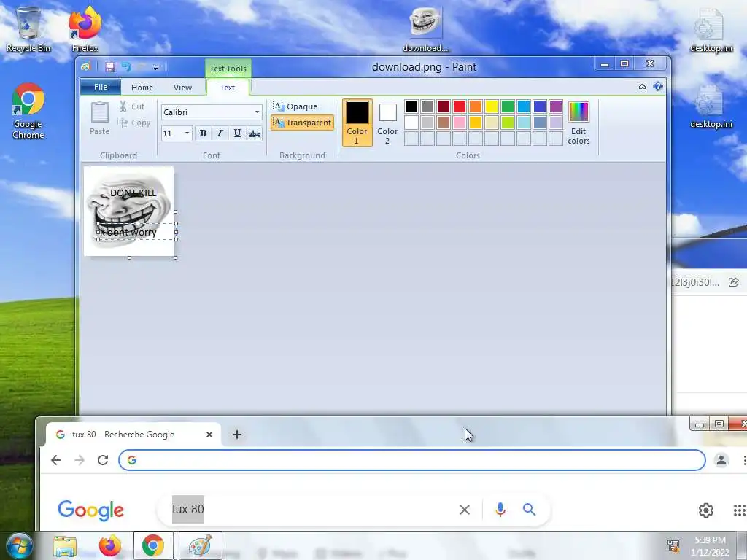
Task: Expand the Calibri font family dropdown
Action: tap(257, 112)
